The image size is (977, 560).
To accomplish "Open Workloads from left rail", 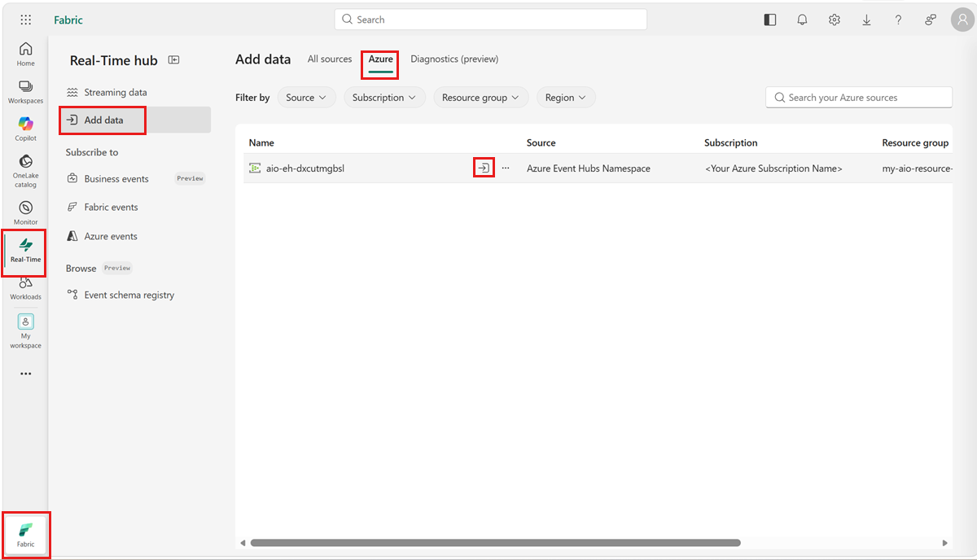I will click(25, 288).
